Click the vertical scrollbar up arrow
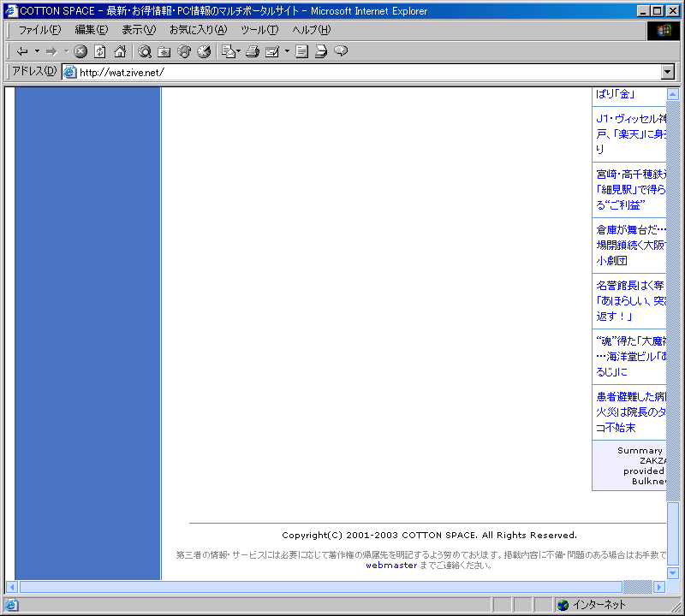This screenshot has width=685, height=616. (673, 94)
